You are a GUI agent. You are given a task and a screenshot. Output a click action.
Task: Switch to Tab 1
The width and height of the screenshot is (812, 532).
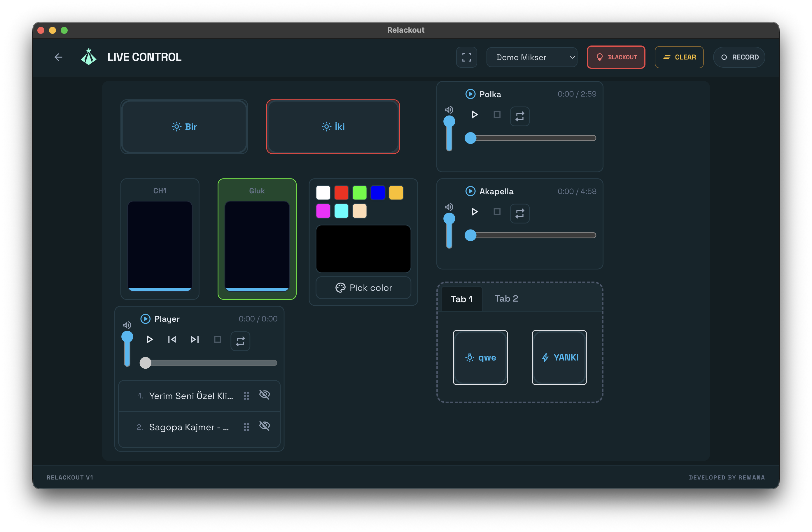coord(462,299)
